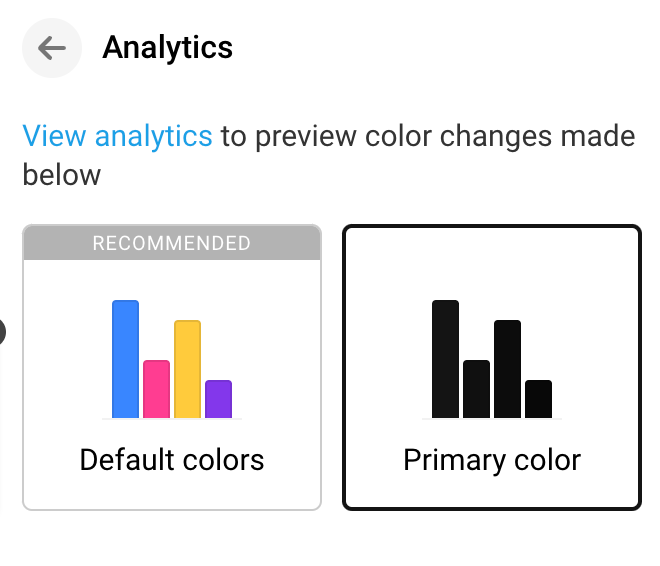Click the yellow bar in Default colors chart

[x=187, y=369]
